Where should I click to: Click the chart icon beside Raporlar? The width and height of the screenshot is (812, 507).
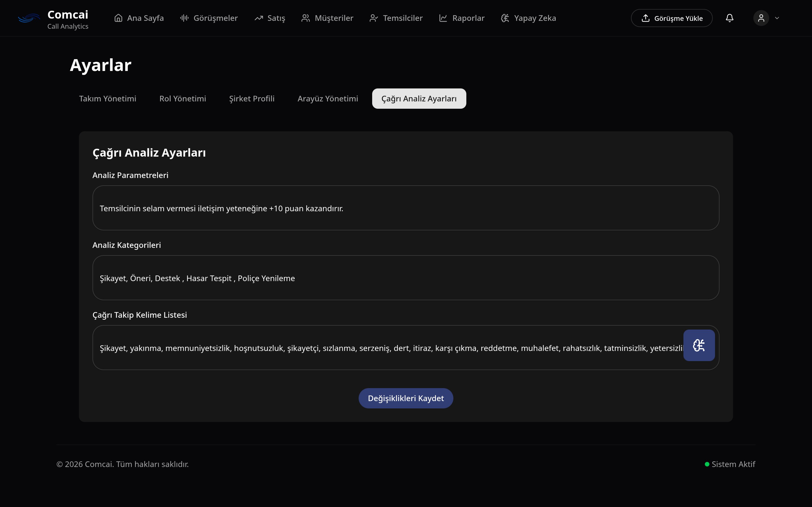tap(443, 18)
